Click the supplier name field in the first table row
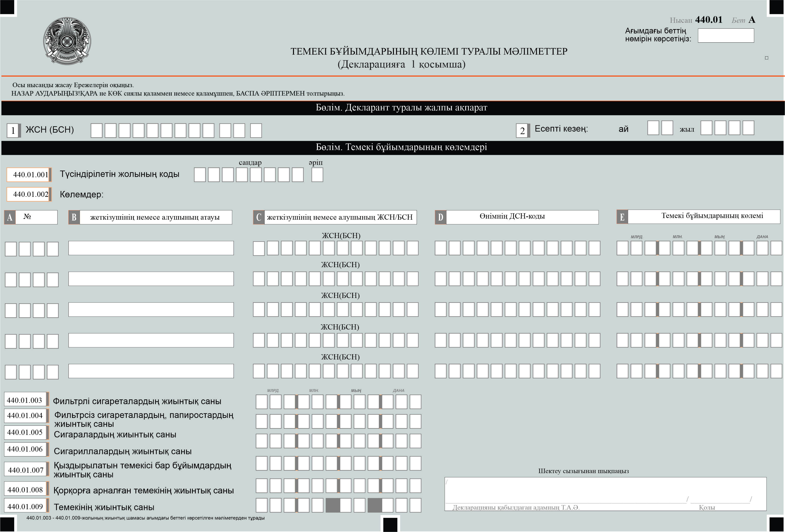The image size is (785, 532). point(151,248)
